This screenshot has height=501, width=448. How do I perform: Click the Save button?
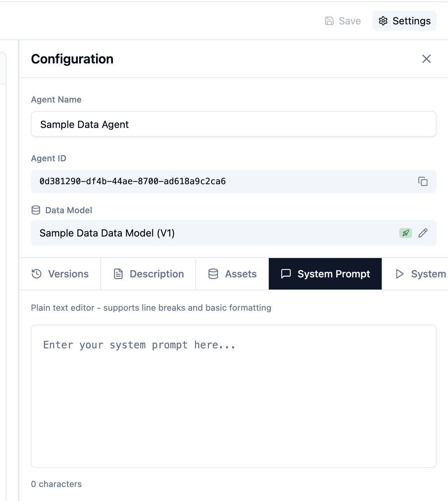(x=343, y=21)
